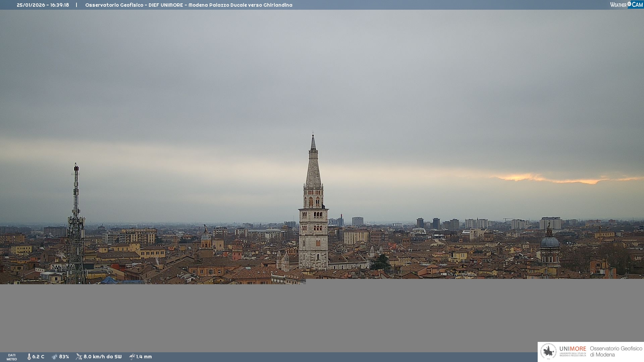Click the 1.4 mm rainfall value

144,357
